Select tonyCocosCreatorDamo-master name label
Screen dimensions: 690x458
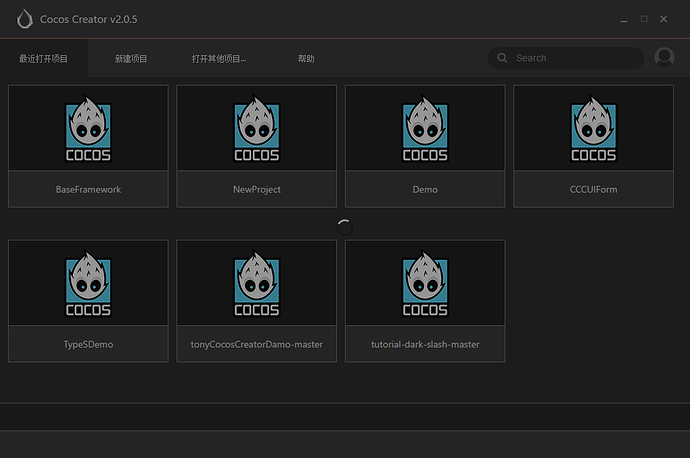click(257, 344)
